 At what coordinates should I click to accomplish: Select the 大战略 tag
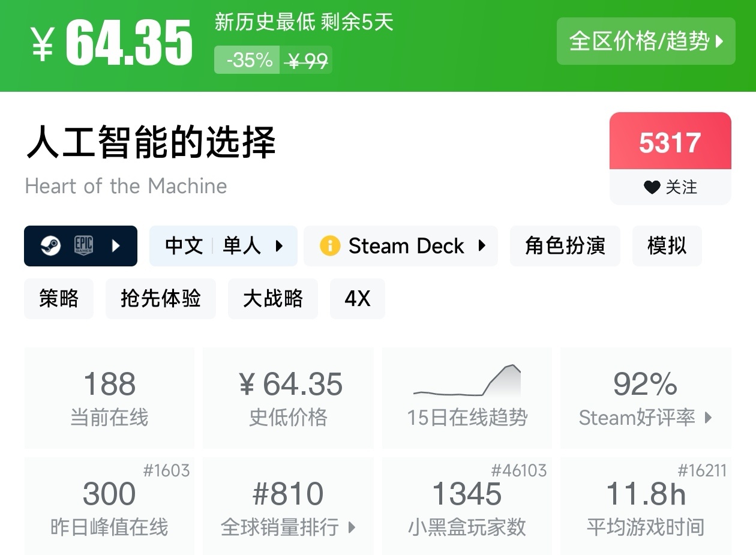272,298
